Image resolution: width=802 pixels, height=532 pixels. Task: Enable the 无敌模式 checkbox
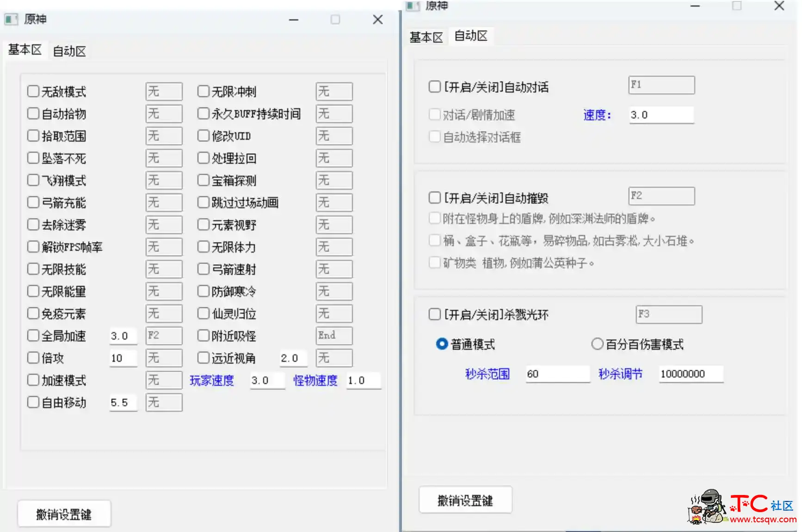(33, 91)
